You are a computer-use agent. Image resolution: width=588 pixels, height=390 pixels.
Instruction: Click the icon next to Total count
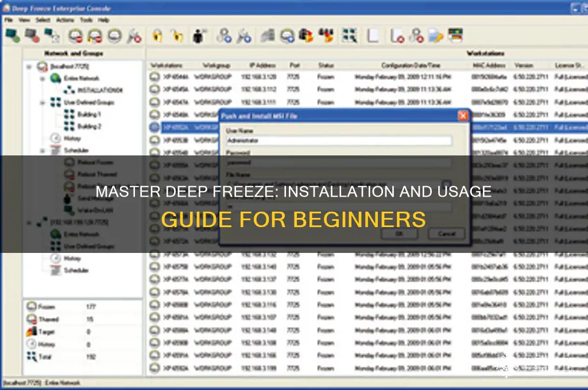click(x=32, y=356)
